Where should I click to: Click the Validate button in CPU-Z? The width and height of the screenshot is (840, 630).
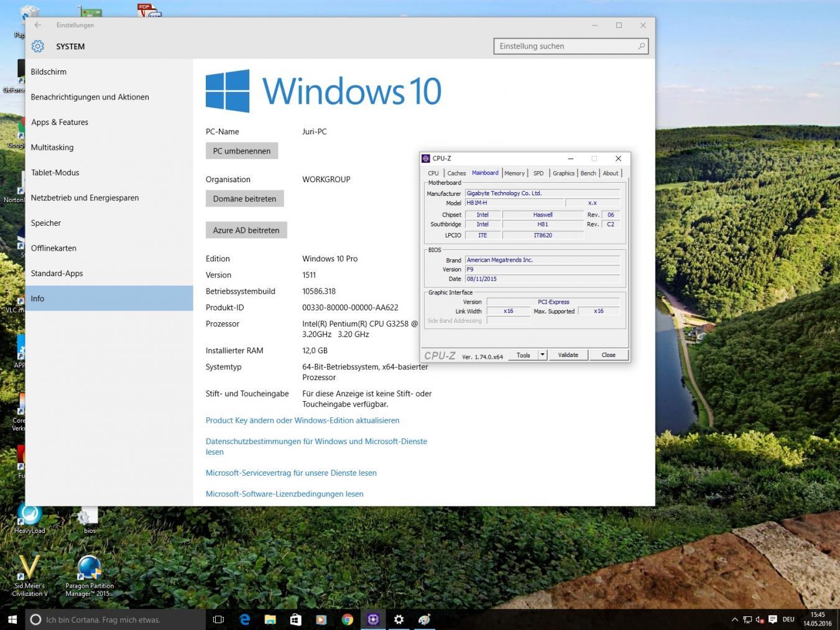pyautogui.click(x=568, y=355)
